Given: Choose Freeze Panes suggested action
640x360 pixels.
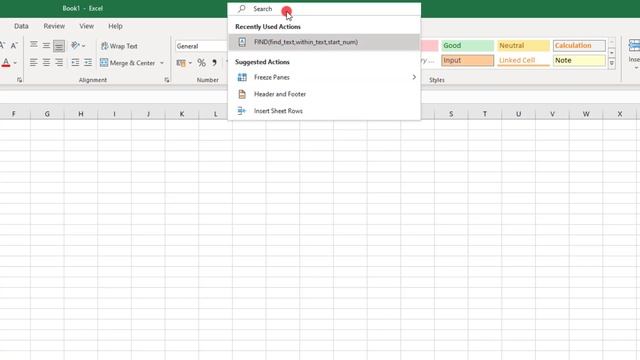Looking at the screenshot, I should pyautogui.click(x=324, y=77).
